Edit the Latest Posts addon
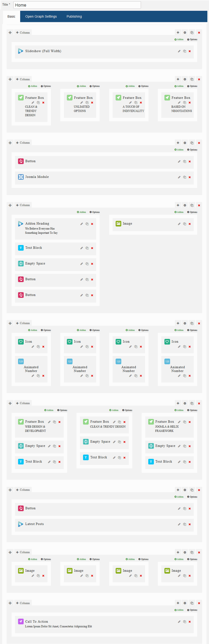Screen dimensions: 209x644 179,524
